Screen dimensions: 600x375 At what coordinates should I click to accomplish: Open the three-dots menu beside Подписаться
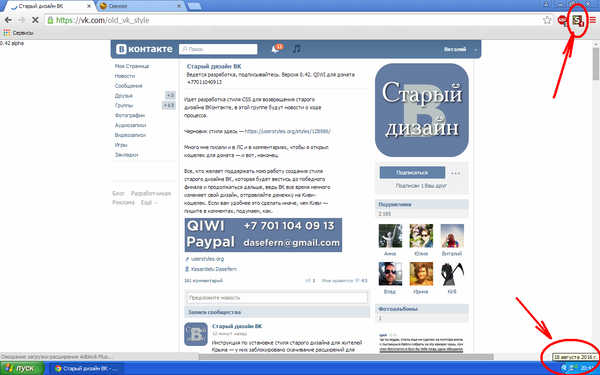pos(455,173)
